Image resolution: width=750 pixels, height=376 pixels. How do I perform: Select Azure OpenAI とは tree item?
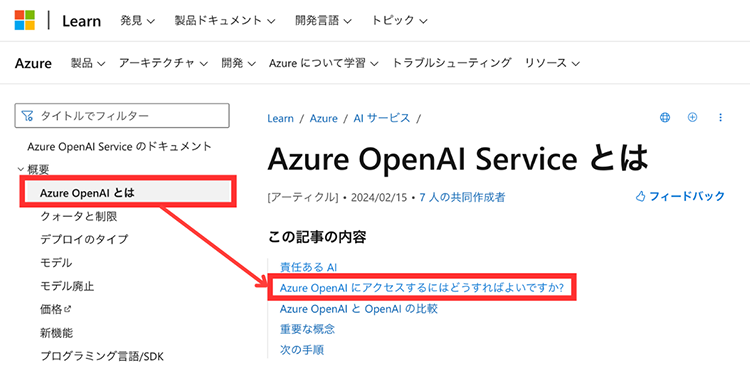point(128,192)
